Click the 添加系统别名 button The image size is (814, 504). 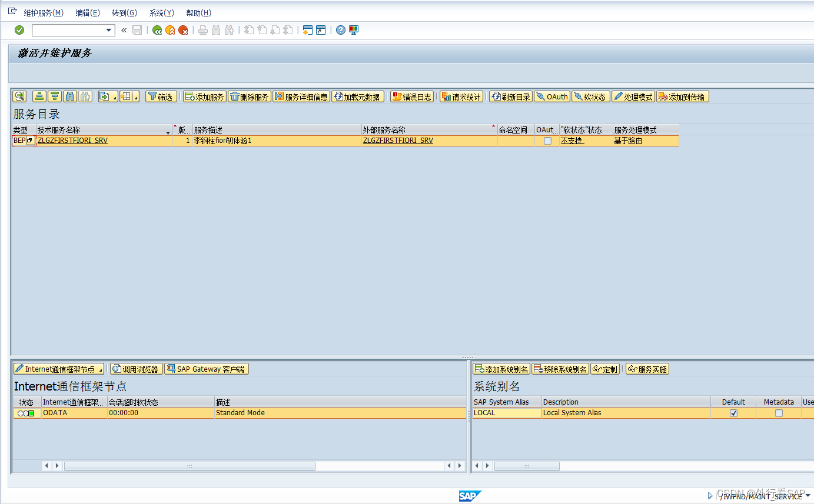(501, 369)
